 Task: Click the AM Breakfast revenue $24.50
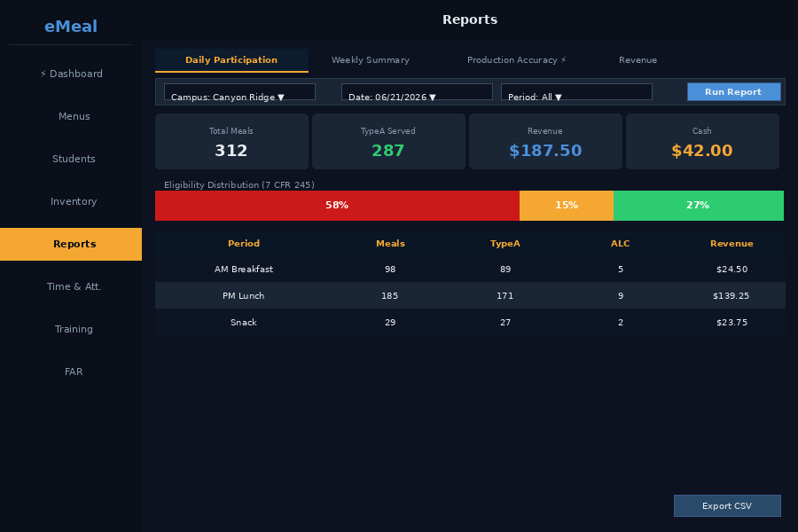pyautogui.click(x=731, y=270)
